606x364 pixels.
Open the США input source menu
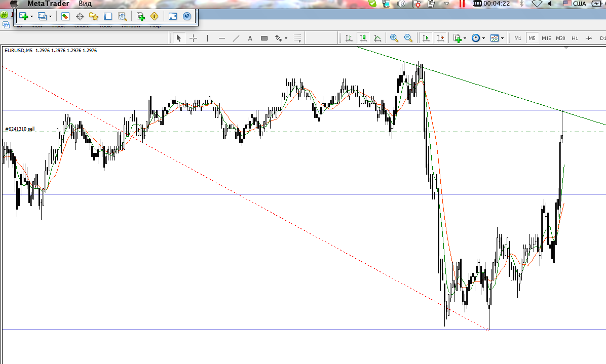574,4
